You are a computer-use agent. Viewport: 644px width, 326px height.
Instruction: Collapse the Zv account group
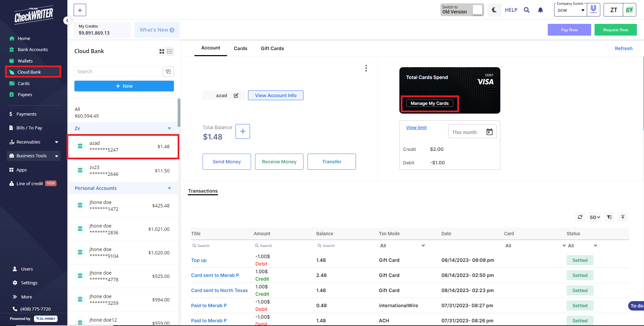(169, 128)
